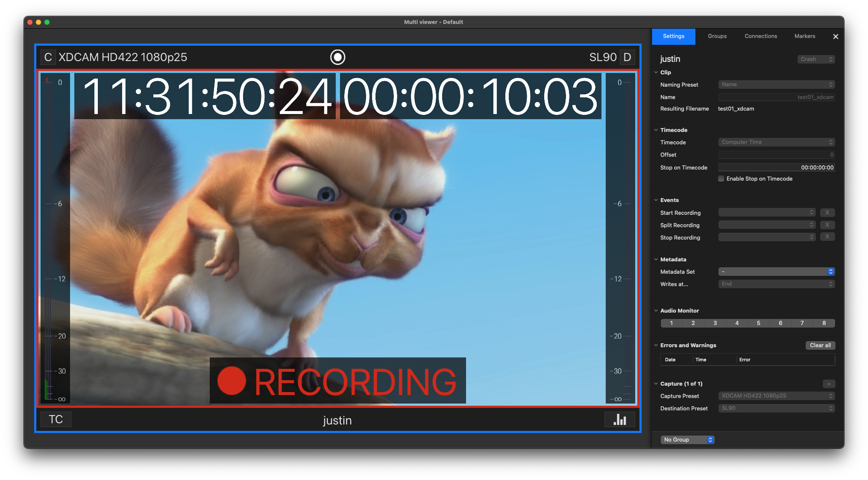
Task: Click the video preview thumbnail
Action: coord(337,239)
